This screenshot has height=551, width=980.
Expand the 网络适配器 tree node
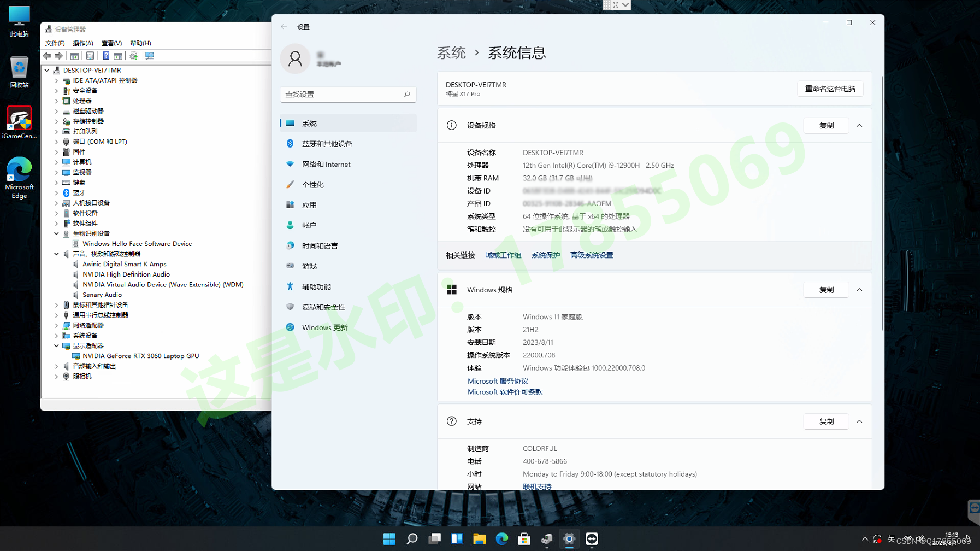56,325
